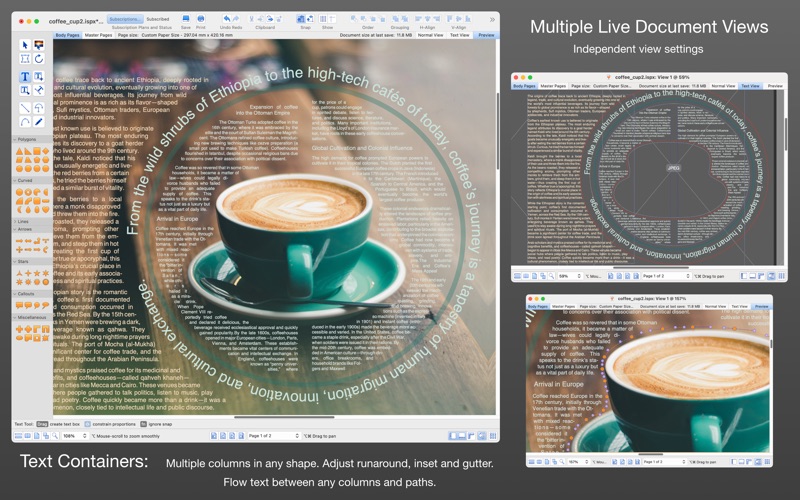Click the Undo arrow
Viewport: 800px width, 500px height.
pos(226,19)
